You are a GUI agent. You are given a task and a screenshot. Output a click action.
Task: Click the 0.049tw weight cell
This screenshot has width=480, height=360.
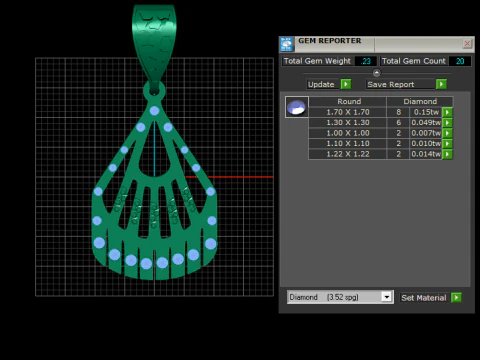[x=426, y=123]
